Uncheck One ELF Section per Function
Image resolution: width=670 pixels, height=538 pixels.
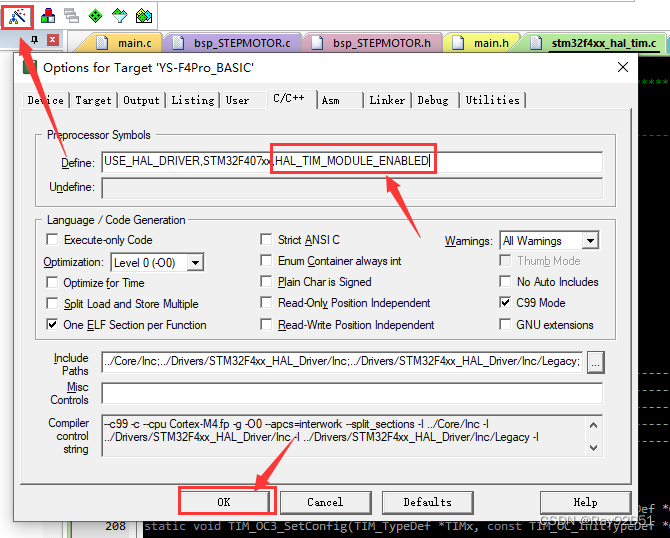(52, 324)
